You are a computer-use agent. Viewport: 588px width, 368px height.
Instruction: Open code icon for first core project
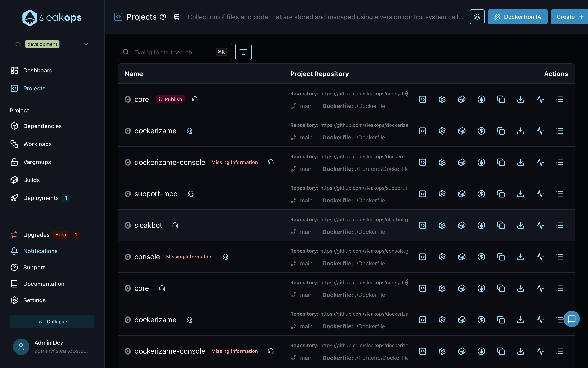(423, 99)
